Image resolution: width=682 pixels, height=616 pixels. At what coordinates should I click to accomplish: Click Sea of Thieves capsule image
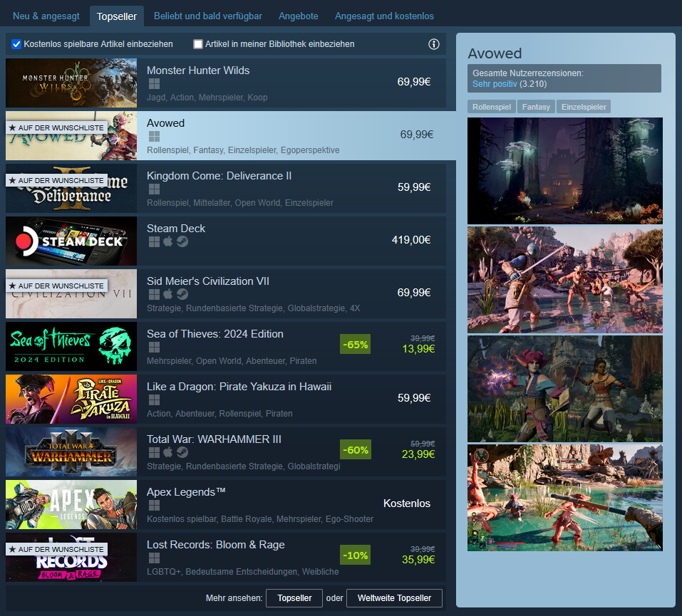[71, 347]
